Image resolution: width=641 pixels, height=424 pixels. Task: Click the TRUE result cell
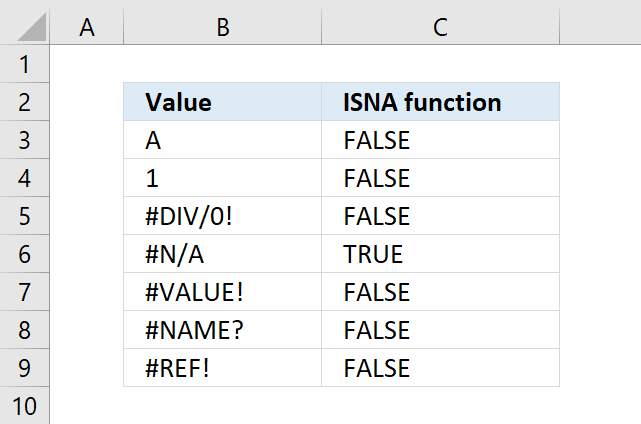point(440,254)
